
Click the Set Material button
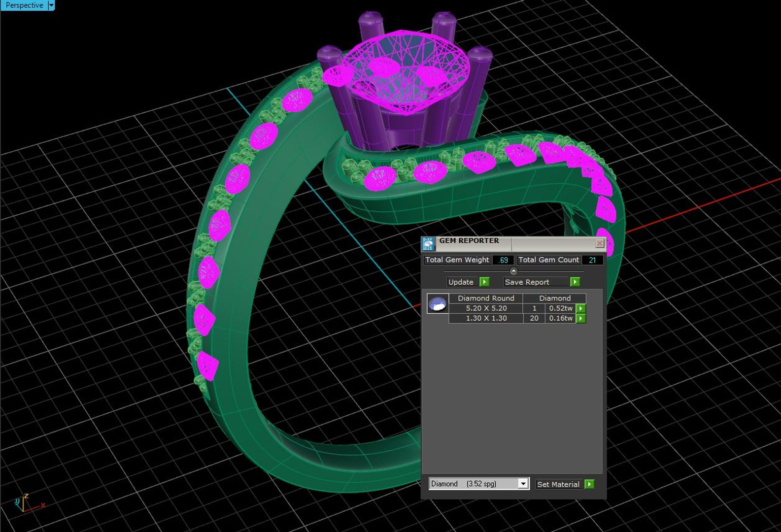pos(559,484)
